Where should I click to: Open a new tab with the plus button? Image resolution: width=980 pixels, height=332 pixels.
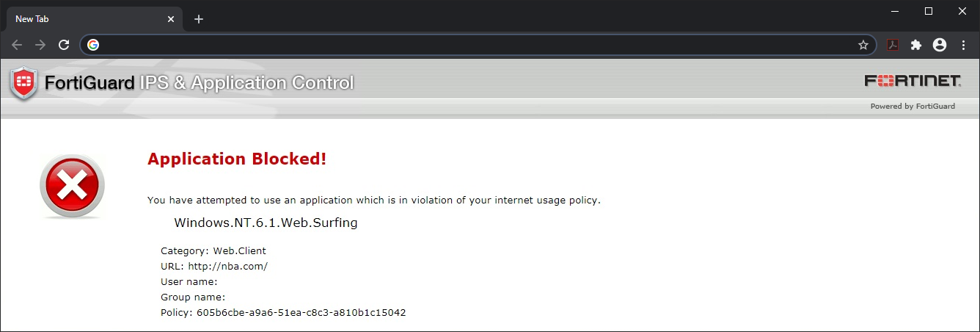199,19
